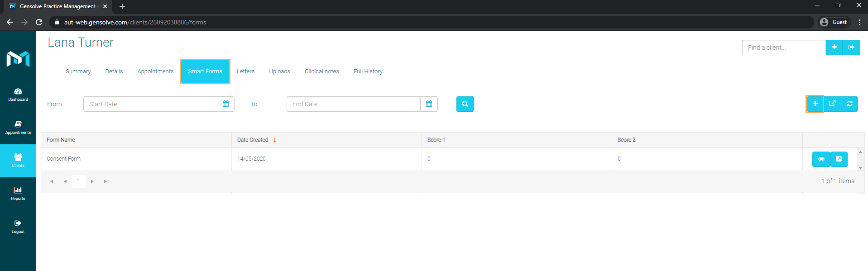Click the refresh icon above the forms table
The width and height of the screenshot is (868, 271).
pos(849,104)
